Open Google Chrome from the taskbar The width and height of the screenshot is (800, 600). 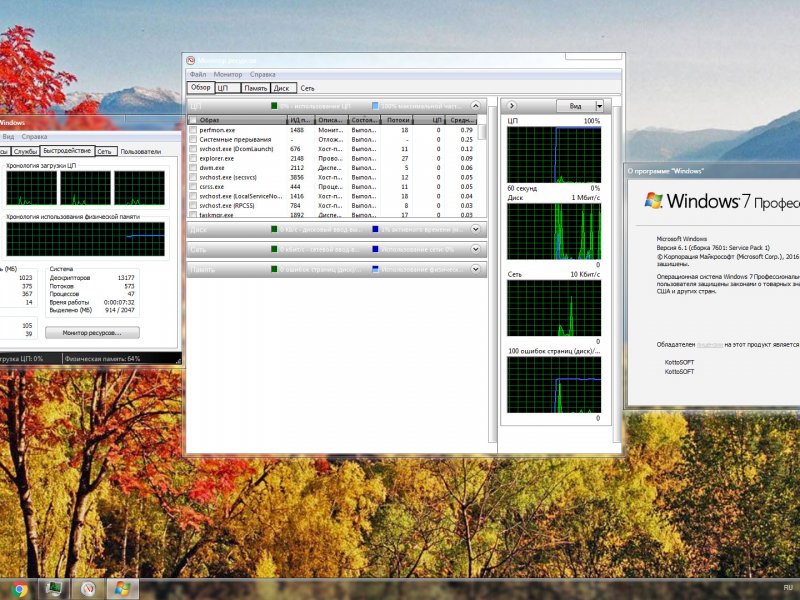pyautogui.click(x=19, y=589)
